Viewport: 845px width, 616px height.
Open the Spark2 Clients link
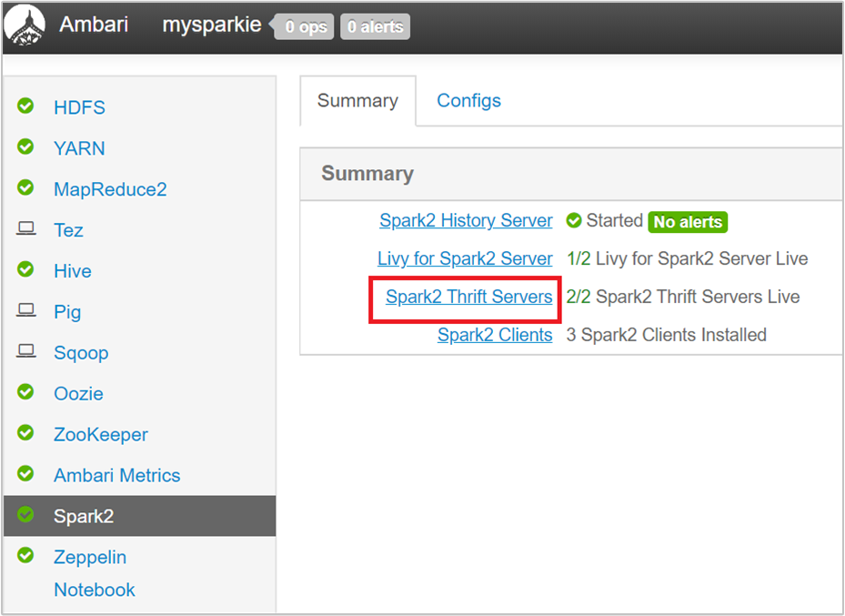(x=495, y=335)
